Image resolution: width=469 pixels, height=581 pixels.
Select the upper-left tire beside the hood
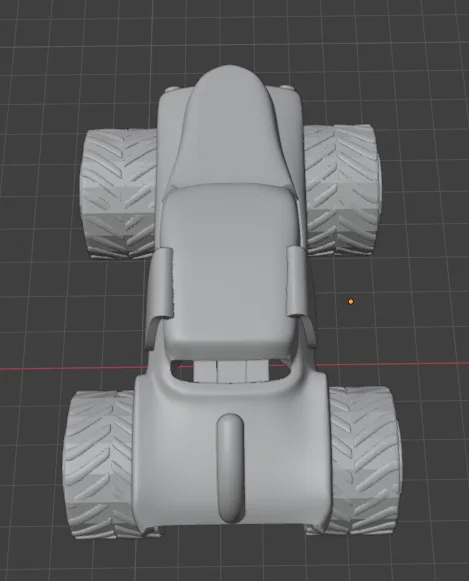click(119, 193)
